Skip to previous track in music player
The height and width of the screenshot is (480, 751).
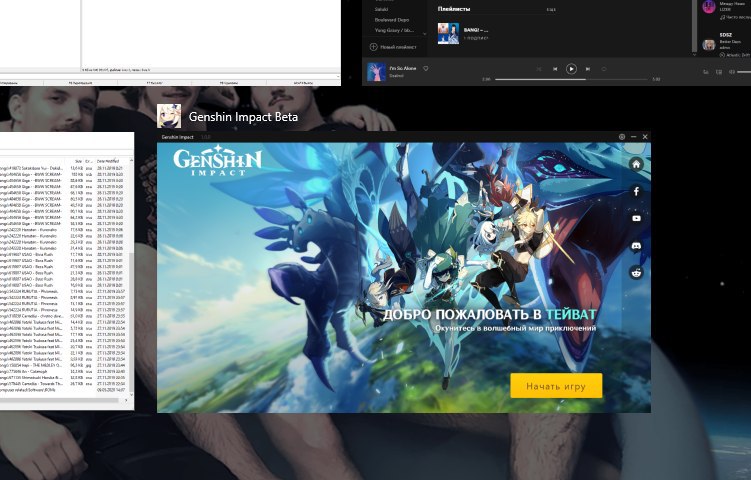coord(555,69)
